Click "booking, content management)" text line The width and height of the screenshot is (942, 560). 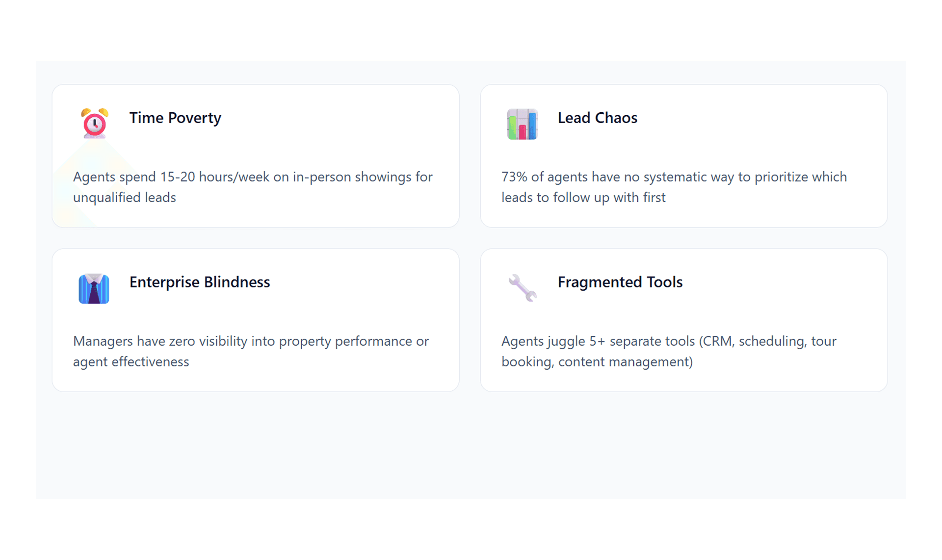tap(597, 361)
